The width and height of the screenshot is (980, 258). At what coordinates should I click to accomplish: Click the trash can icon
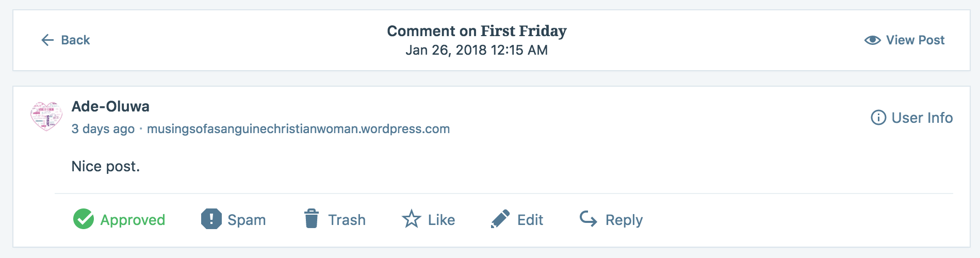pyautogui.click(x=312, y=219)
